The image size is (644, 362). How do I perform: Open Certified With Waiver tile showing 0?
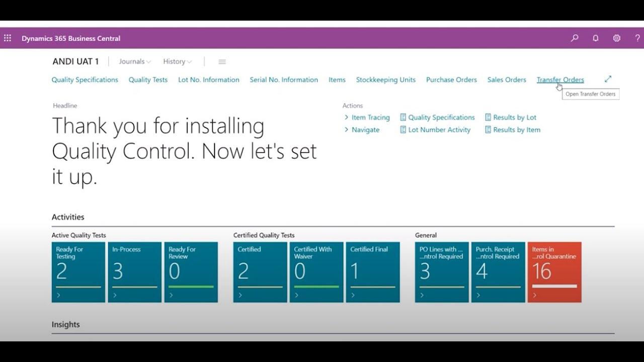316,272
